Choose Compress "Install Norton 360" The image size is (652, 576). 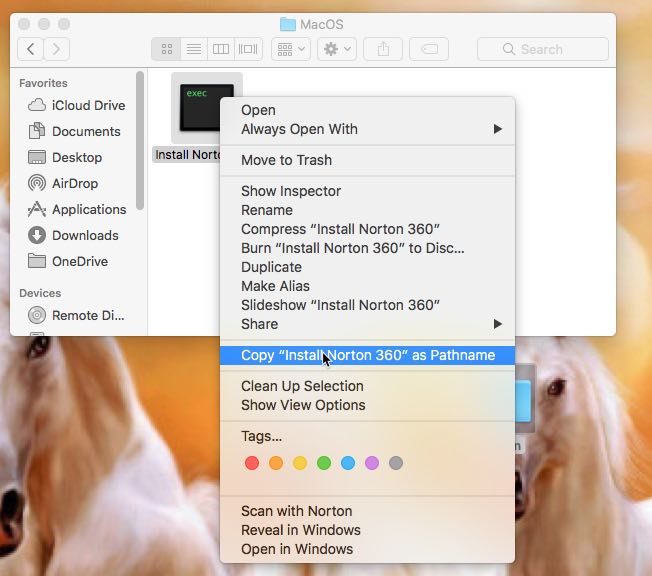click(x=367, y=229)
